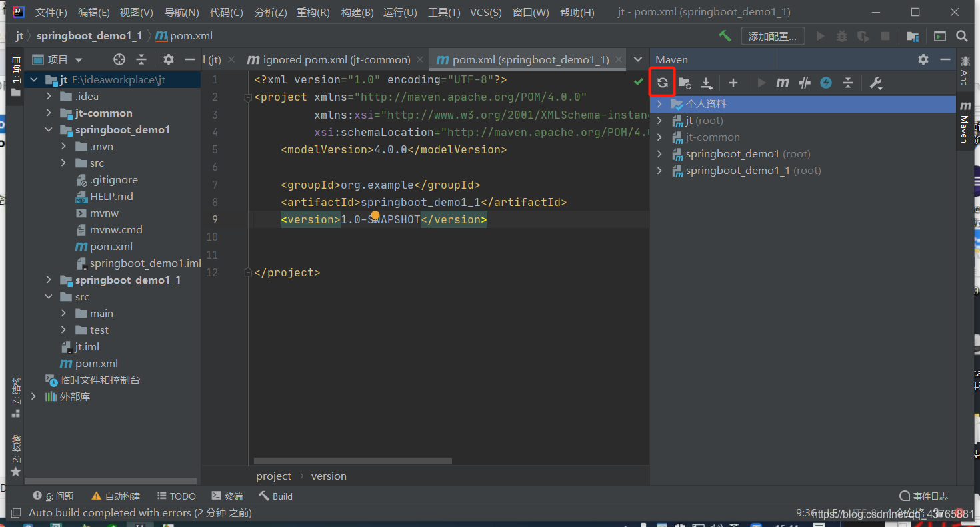Expand the 外部库 external libraries node
Image resolution: width=980 pixels, height=527 pixels.
(34, 396)
